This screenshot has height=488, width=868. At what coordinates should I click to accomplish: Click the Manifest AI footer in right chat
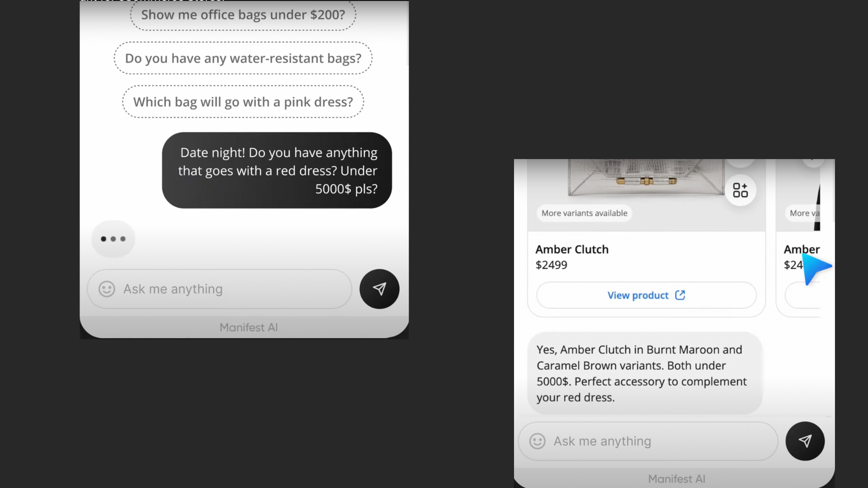pyautogui.click(x=676, y=479)
